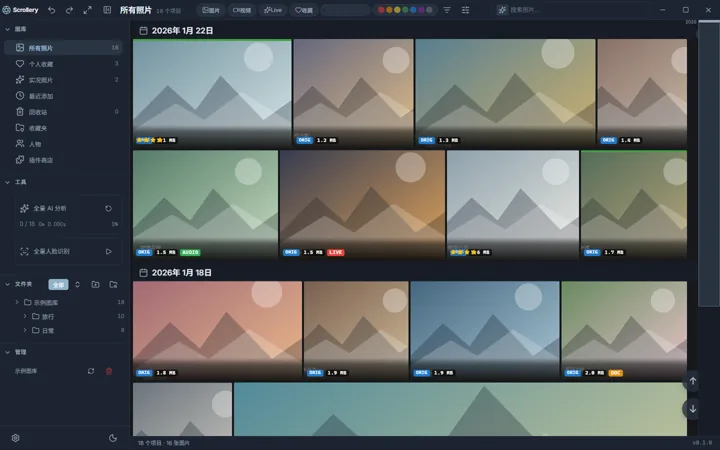Image resolution: width=720 pixels, height=450 pixels.
Task: Click the folder settings icon beside 文件夹
Action: click(113, 285)
